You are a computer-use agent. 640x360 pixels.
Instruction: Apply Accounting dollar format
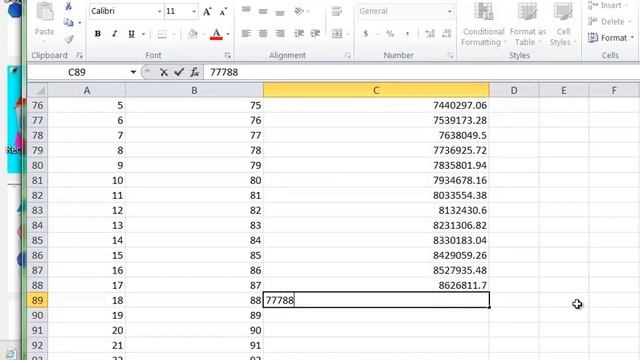(366, 34)
